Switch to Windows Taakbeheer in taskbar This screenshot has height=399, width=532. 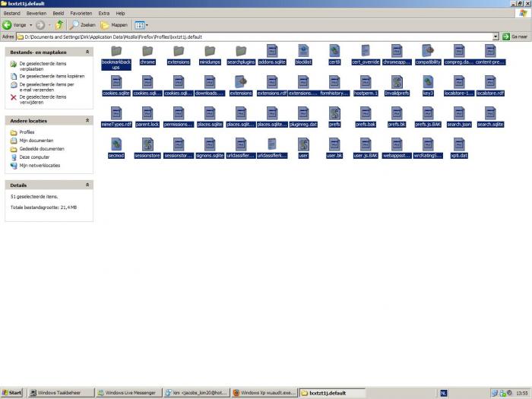pyautogui.click(x=59, y=393)
